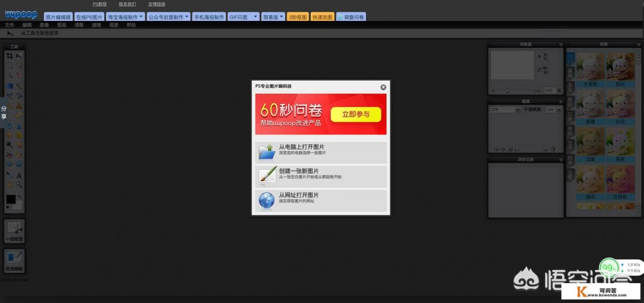Screen dimensions: 644x303
Task: Click the 3秒抠图 button
Action: tap(297, 17)
